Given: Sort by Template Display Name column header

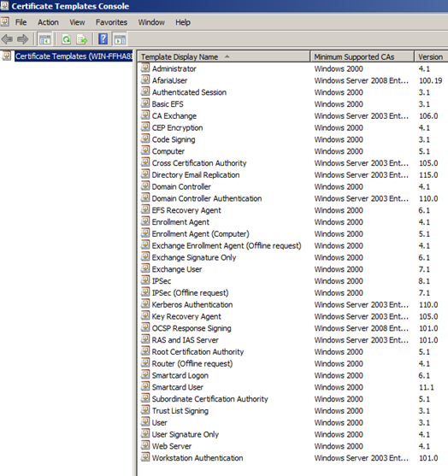Looking at the screenshot, I should tap(224, 56).
